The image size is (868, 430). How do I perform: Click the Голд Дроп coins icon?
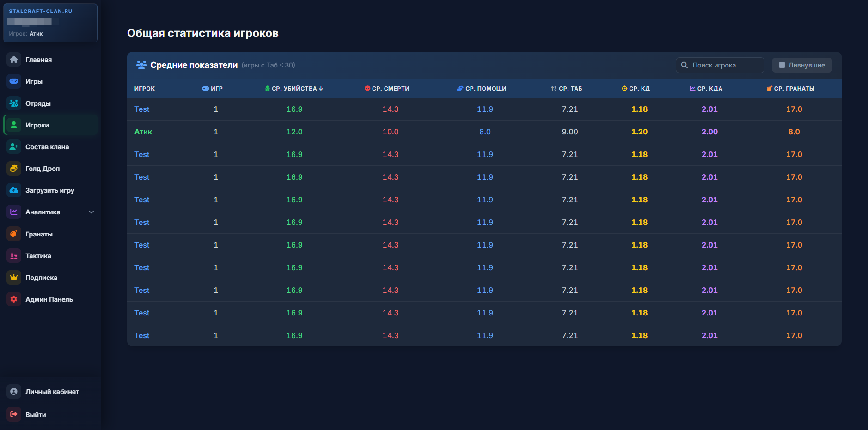coord(14,169)
